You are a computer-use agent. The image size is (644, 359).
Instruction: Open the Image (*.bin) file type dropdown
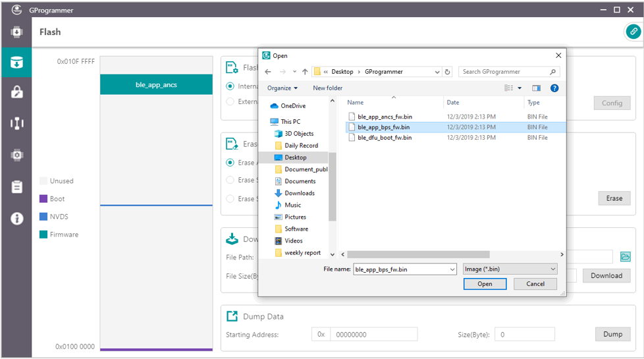510,269
